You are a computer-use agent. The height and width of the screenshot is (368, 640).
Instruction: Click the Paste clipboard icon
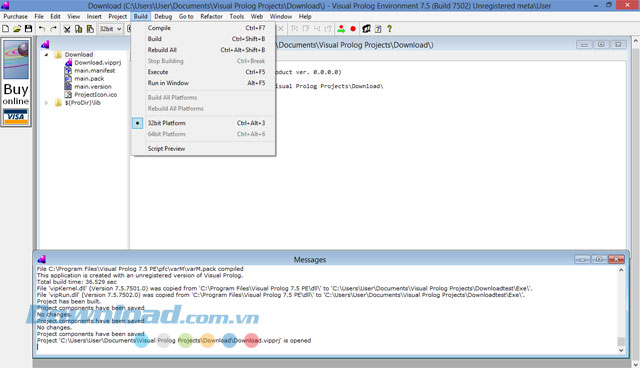coord(90,29)
